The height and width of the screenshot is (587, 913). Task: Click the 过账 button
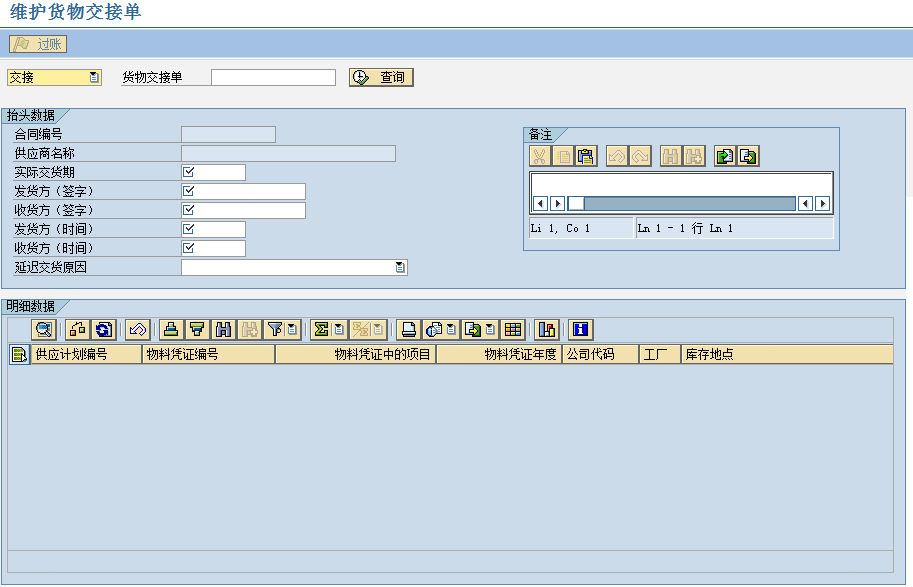coord(38,44)
